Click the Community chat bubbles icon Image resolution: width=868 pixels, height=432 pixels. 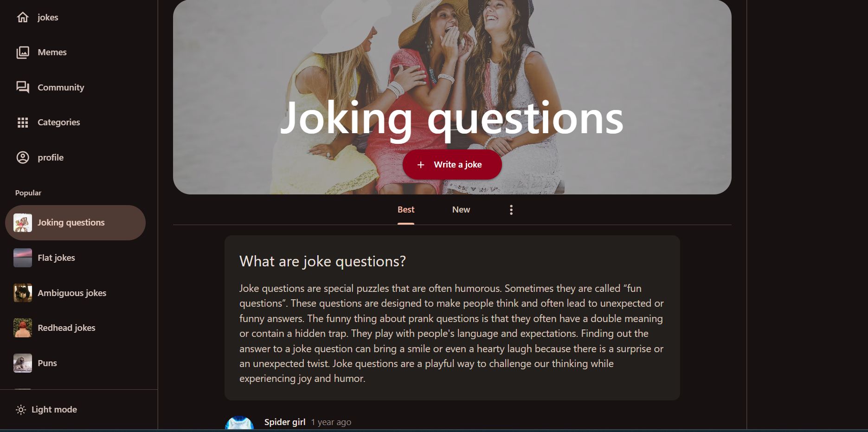[23, 87]
